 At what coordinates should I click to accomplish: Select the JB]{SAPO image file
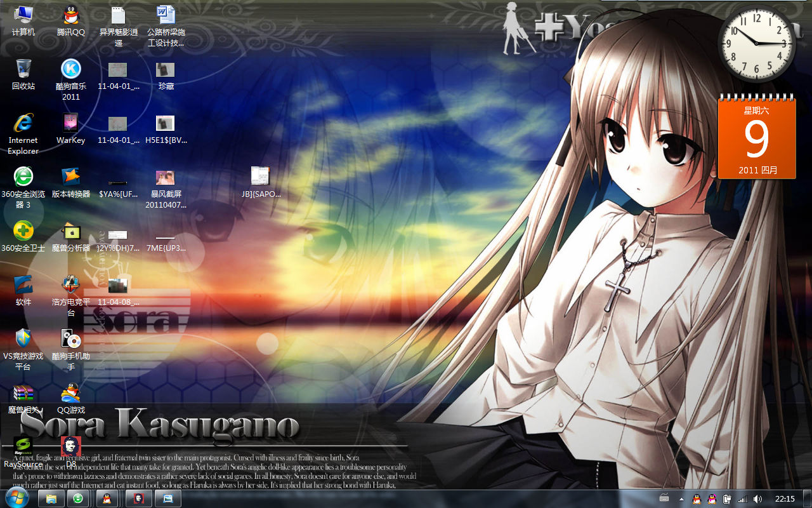coord(261,183)
